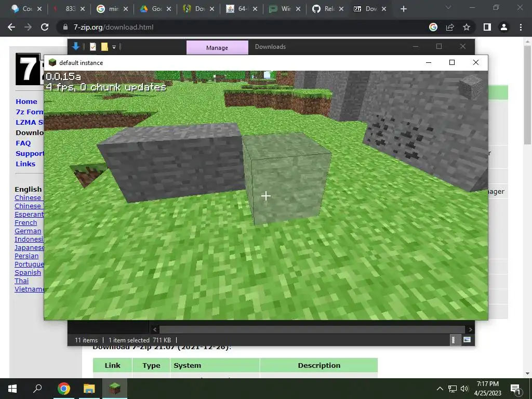532x399 pixels.
Task: Open Windows taskbar search
Action: [37, 389]
